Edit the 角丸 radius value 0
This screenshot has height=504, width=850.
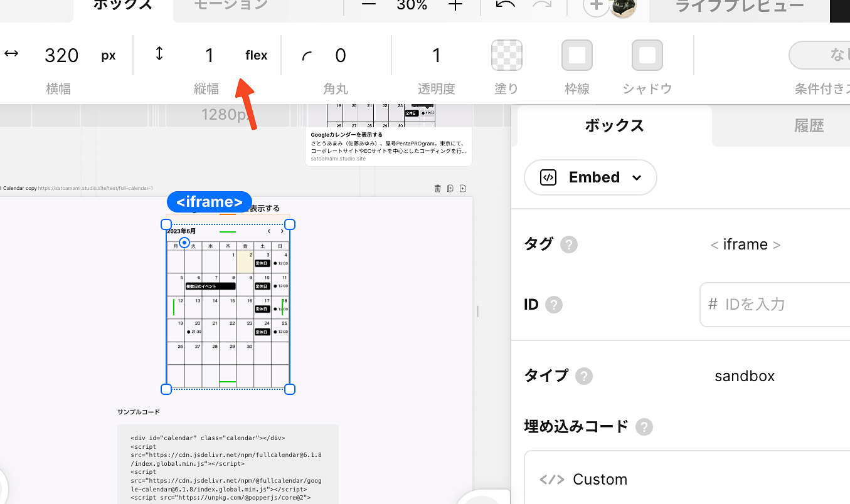pos(341,56)
